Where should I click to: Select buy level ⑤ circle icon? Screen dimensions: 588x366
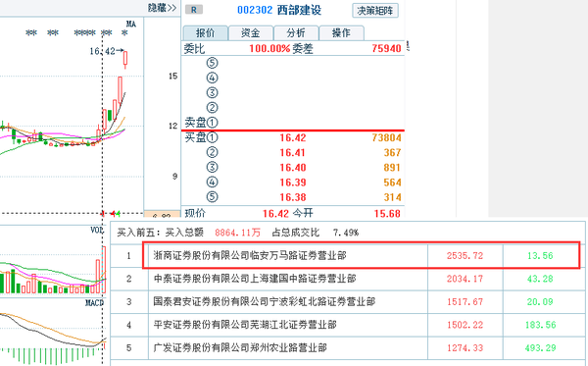click(x=212, y=196)
